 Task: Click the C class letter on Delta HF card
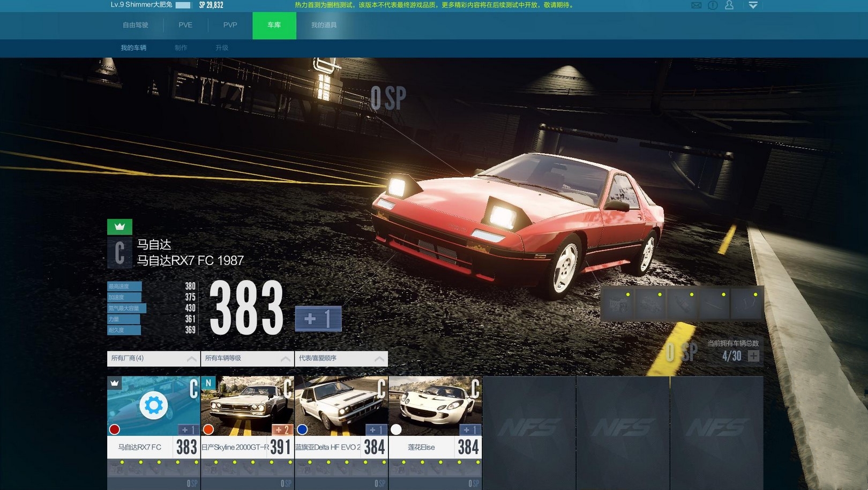point(381,388)
